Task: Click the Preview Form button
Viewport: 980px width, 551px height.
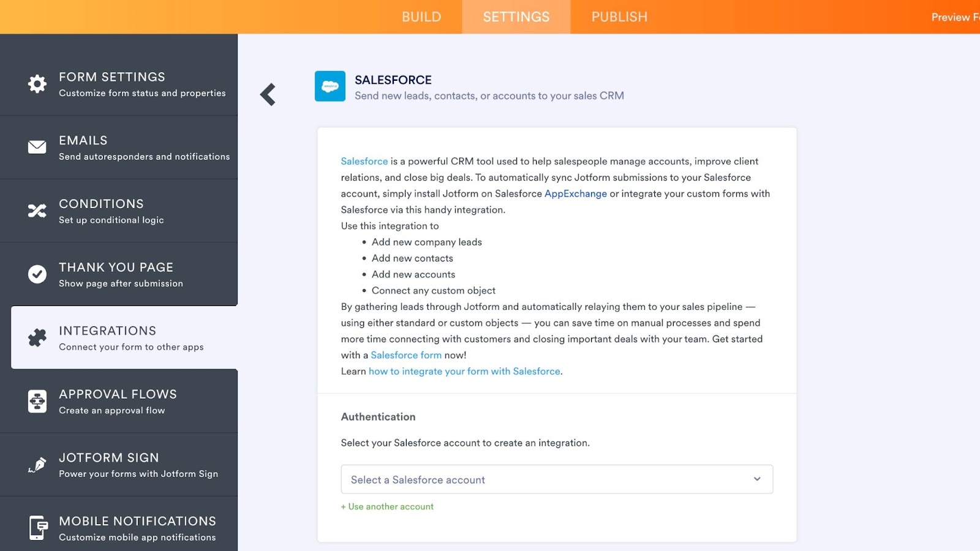Action: pos(954,17)
